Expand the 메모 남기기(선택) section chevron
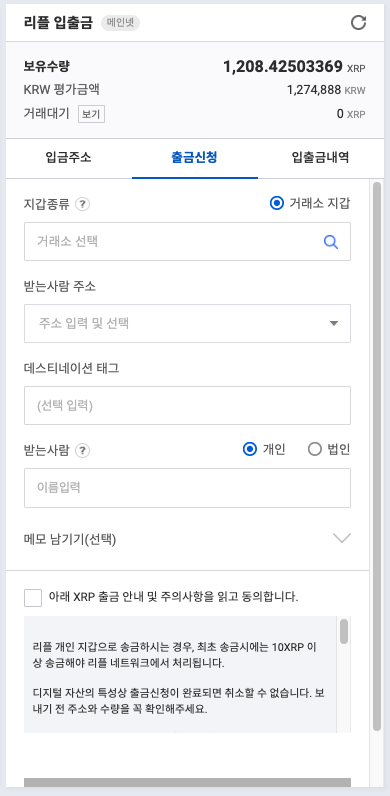The height and width of the screenshot is (796, 390). (342, 538)
